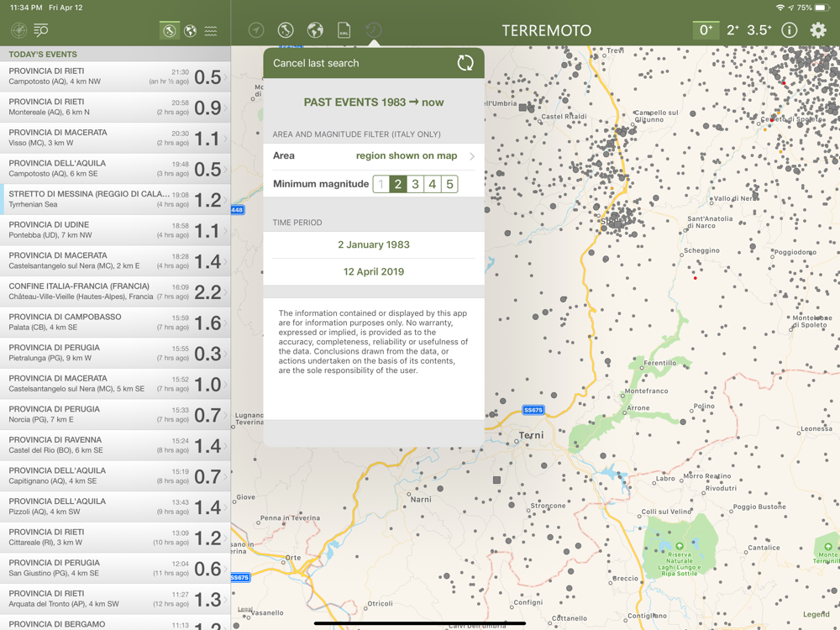
Task: Change the start date 2 January 1983
Action: tap(374, 244)
